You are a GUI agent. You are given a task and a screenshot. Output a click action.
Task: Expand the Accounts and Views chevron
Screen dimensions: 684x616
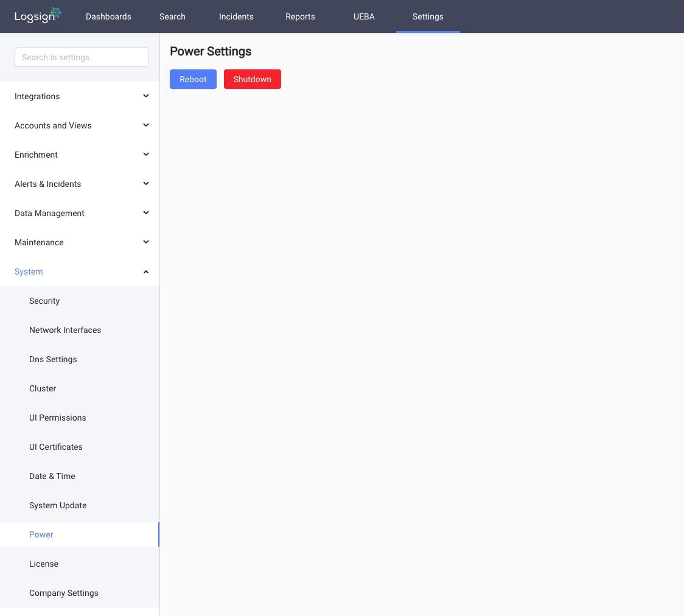[146, 125]
